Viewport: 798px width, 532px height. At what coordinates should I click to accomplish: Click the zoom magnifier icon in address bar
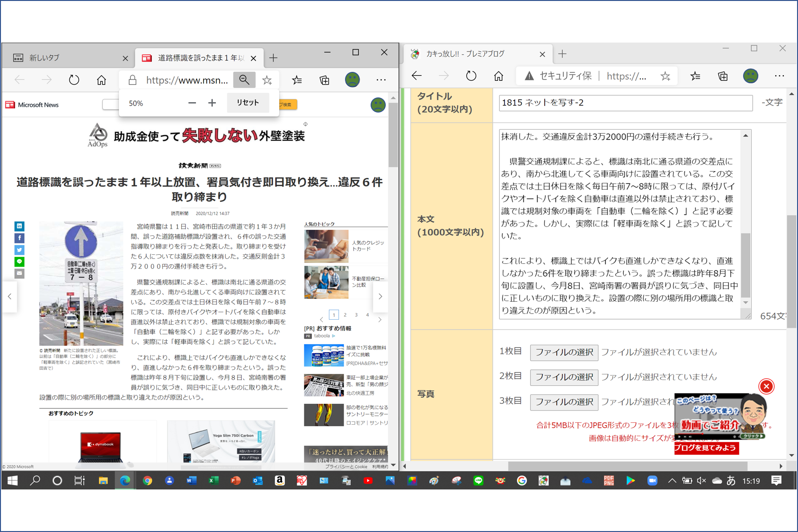(x=244, y=80)
